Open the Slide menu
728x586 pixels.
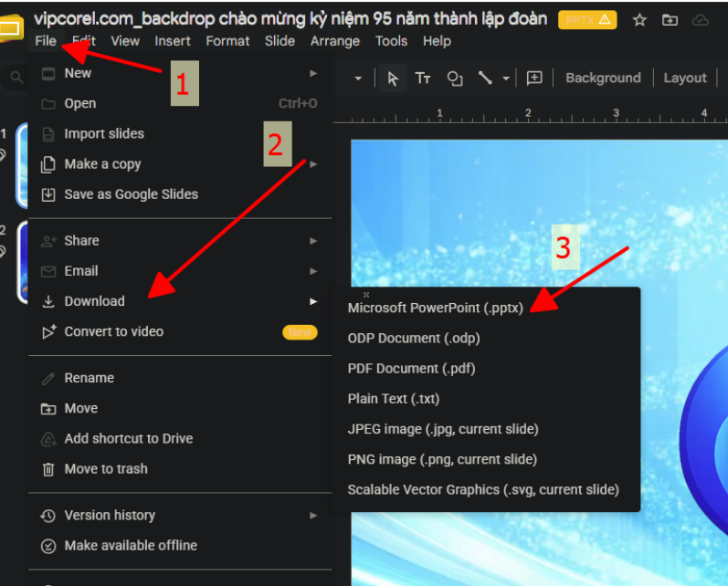tap(280, 41)
